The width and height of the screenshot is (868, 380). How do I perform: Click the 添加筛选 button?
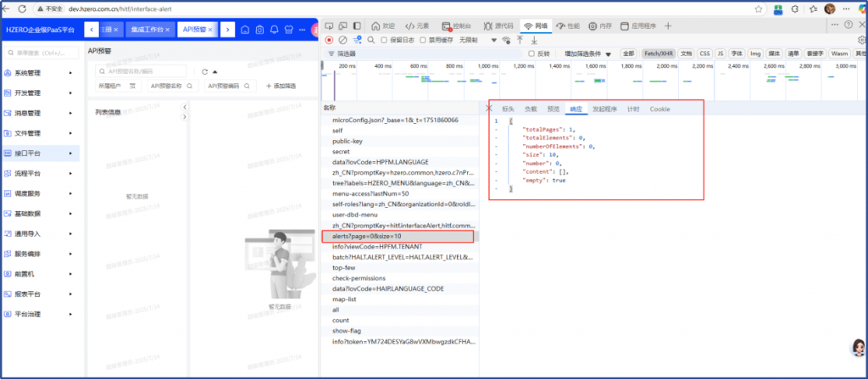tap(281, 86)
